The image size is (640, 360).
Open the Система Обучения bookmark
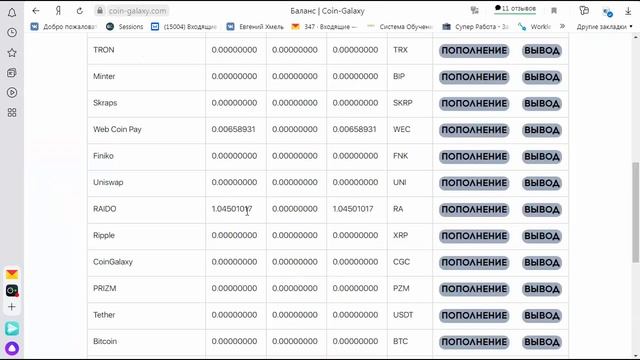(x=400, y=27)
